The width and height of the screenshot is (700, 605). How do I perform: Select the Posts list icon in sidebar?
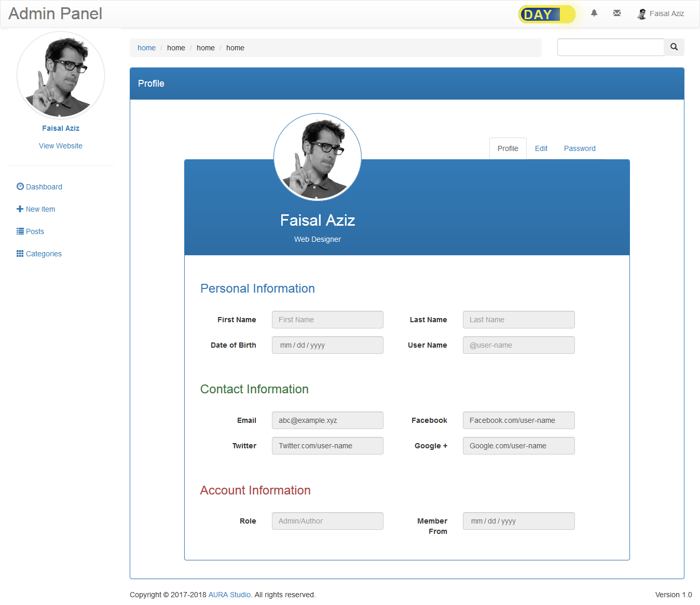tap(19, 231)
